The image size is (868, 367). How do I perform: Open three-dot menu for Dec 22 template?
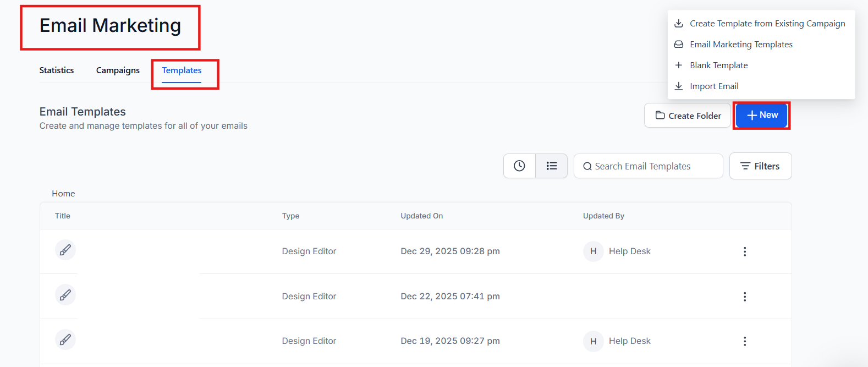coord(745,297)
